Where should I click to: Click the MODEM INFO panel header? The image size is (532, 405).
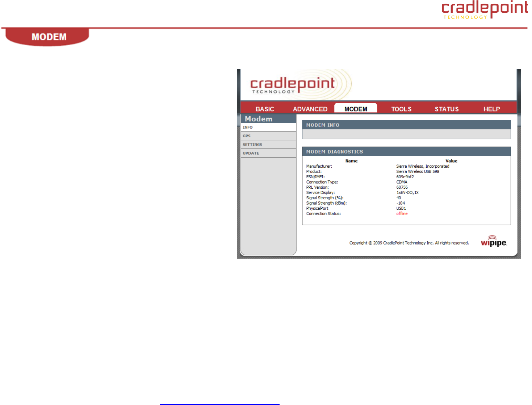(x=406, y=125)
